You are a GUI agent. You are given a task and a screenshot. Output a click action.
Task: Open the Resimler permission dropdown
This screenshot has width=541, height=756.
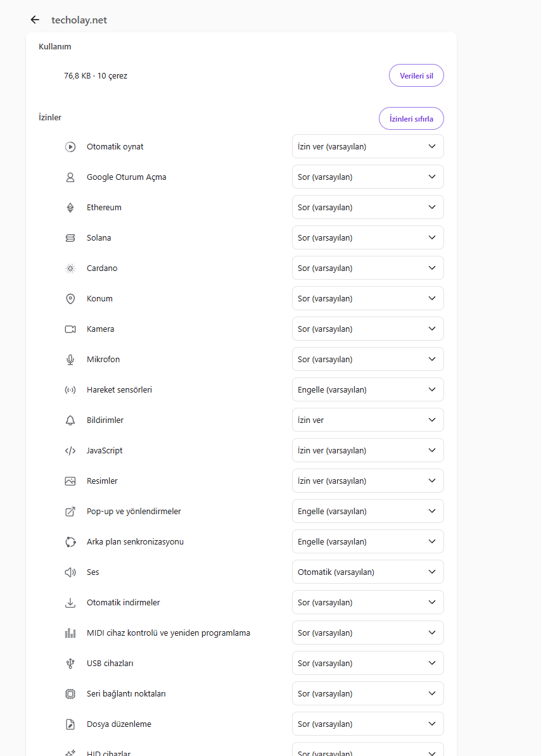[x=368, y=481]
